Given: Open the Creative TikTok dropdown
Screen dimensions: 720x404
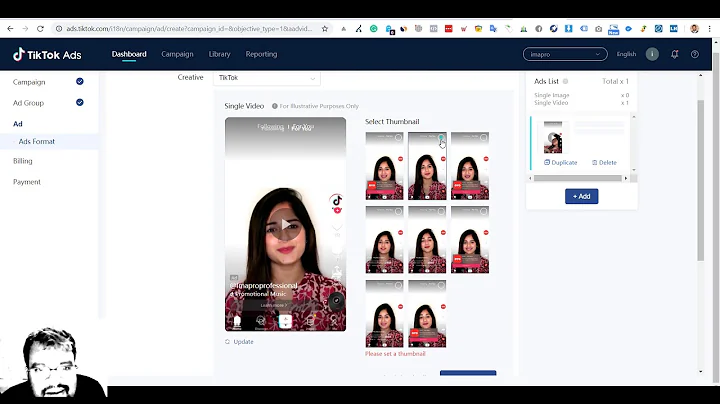Looking at the screenshot, I should coord(267,78).
